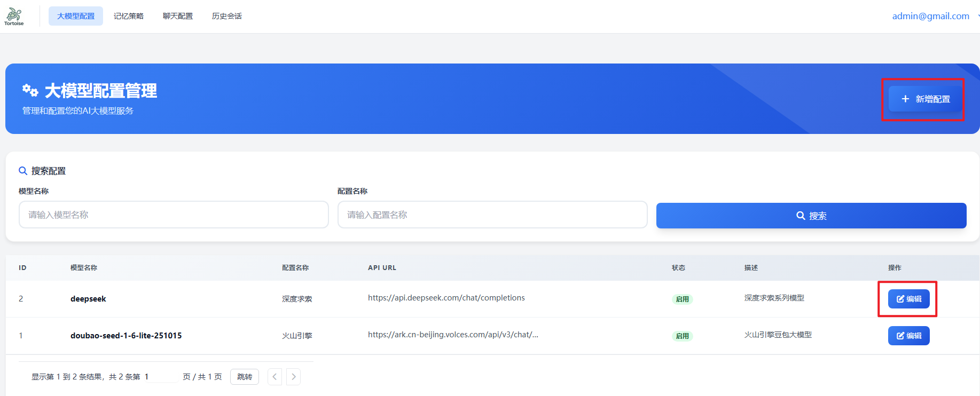Click the ID column header
This screenshot has width=980, height=396.
[x=22, y=268]
